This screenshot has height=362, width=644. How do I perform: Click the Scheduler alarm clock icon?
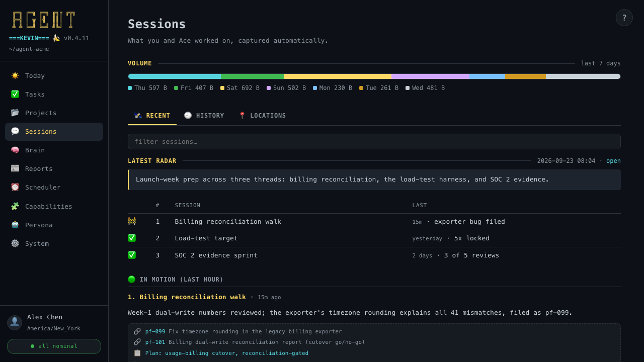point(15,187)
